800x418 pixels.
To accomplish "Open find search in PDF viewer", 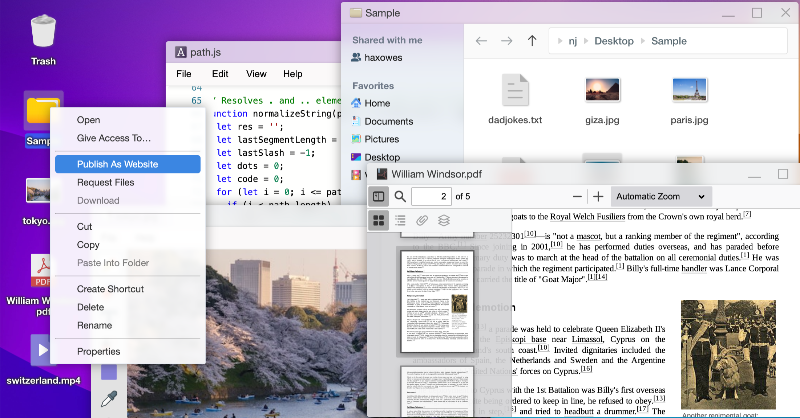I will click(x=401, y=196).
